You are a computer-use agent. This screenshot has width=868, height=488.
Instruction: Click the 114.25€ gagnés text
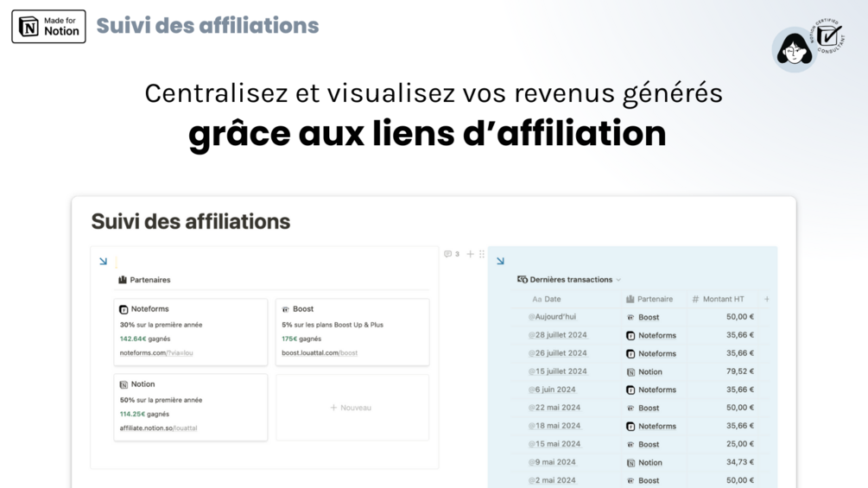point(144,415)
